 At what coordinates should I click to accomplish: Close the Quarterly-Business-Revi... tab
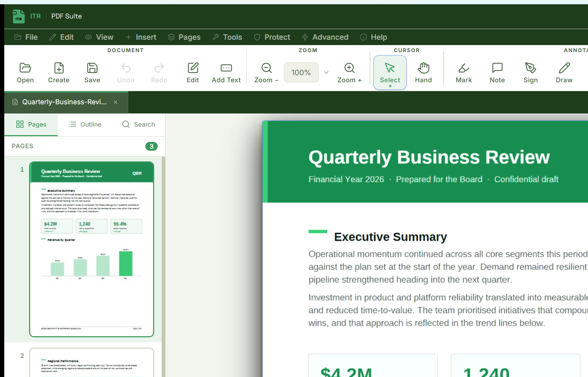(116, 102)
